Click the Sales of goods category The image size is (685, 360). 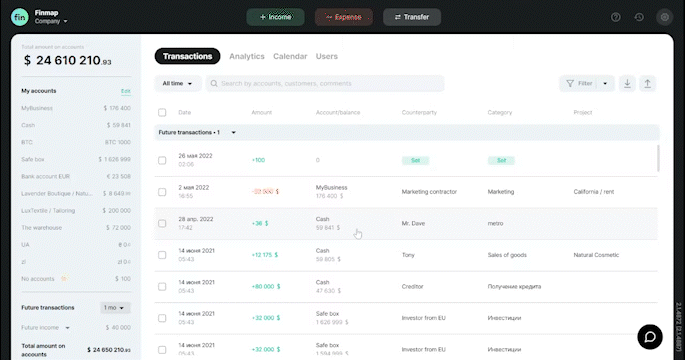click(507, 255)
